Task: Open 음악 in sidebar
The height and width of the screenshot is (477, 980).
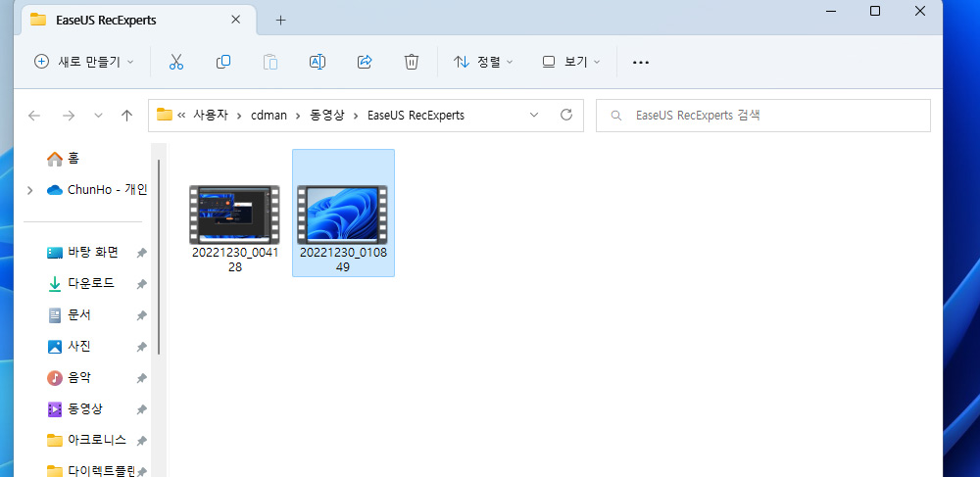Action: point(70,377)
